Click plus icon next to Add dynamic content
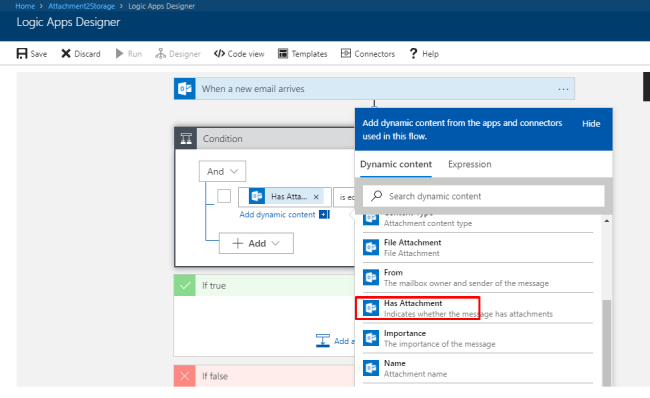 324,214
